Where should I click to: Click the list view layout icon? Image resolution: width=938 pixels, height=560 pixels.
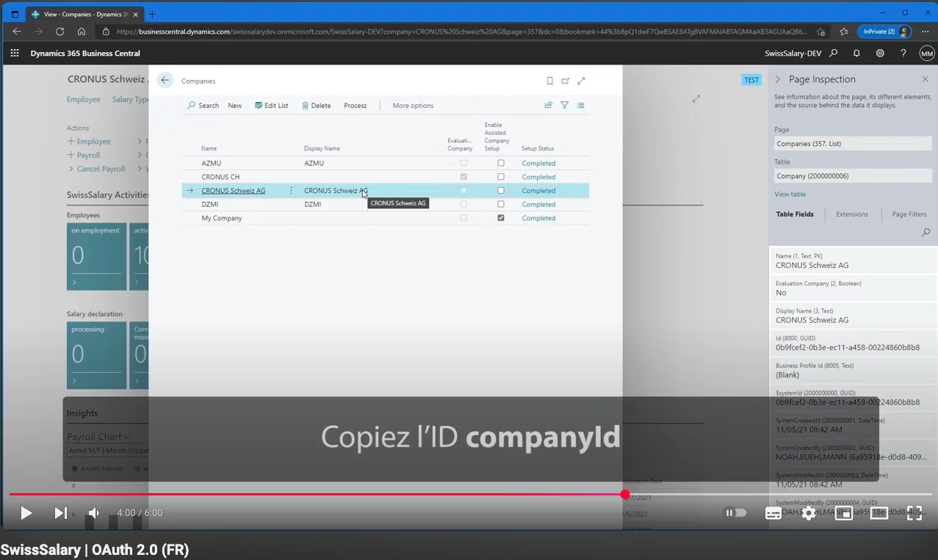[580, 106]
